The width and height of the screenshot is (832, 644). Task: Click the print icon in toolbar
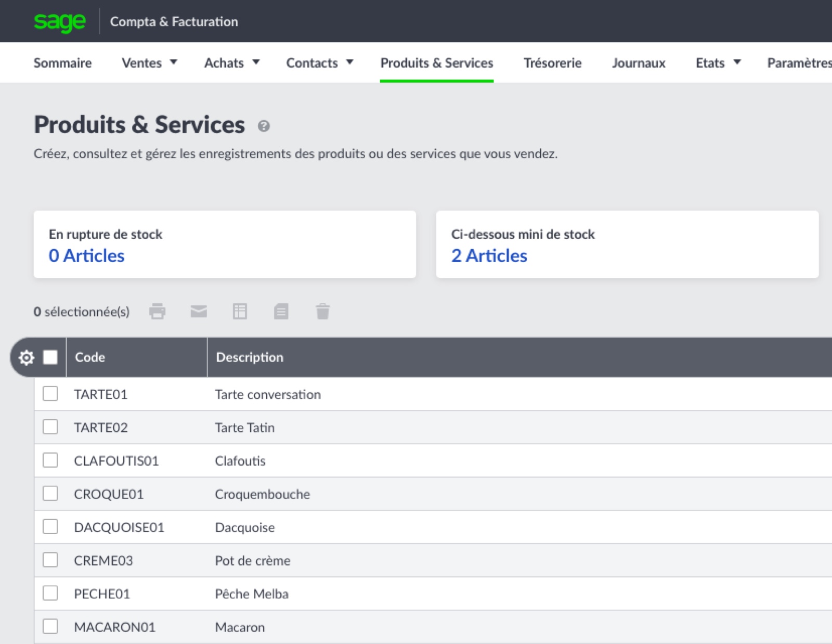(x=157, y=312)
